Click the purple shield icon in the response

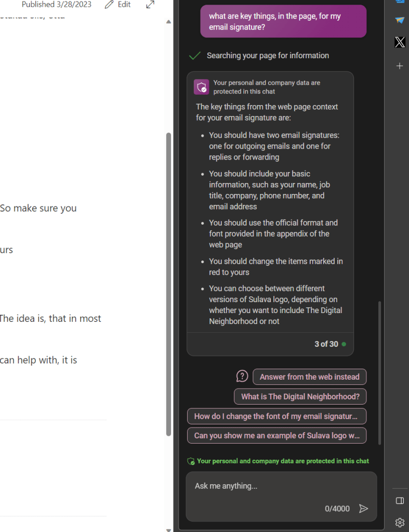click(201, 87)
